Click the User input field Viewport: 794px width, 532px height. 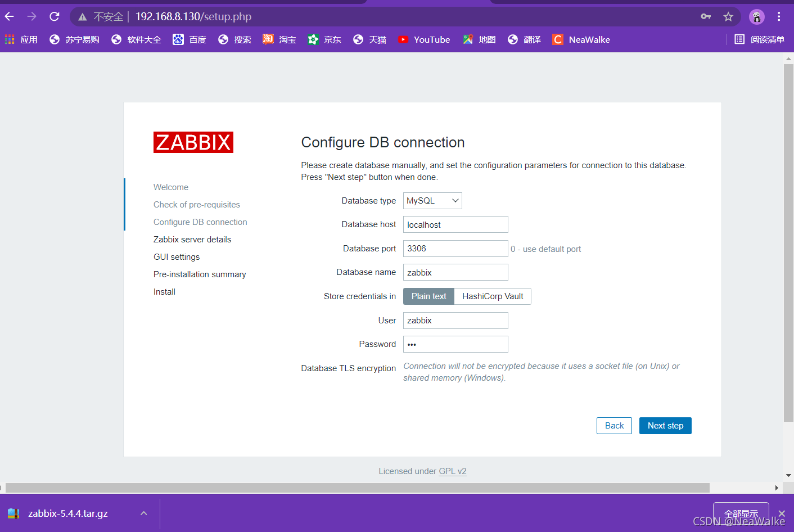pos(455,321)
